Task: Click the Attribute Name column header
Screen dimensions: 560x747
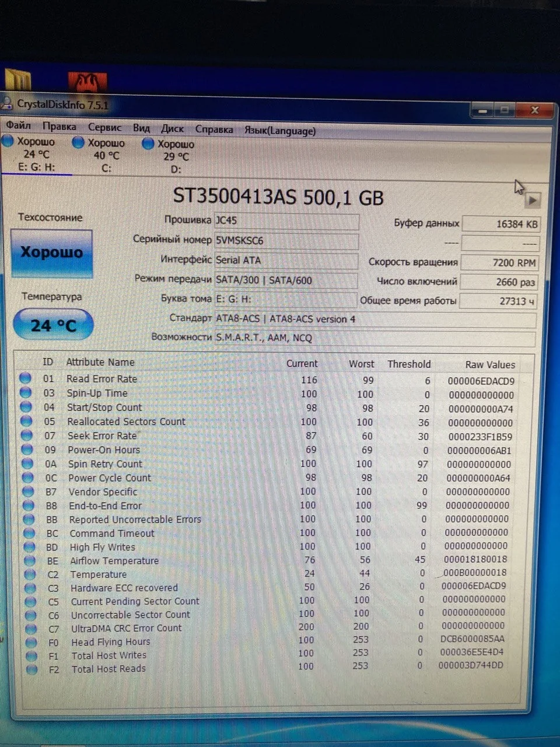Action: [x=100, y=362]
